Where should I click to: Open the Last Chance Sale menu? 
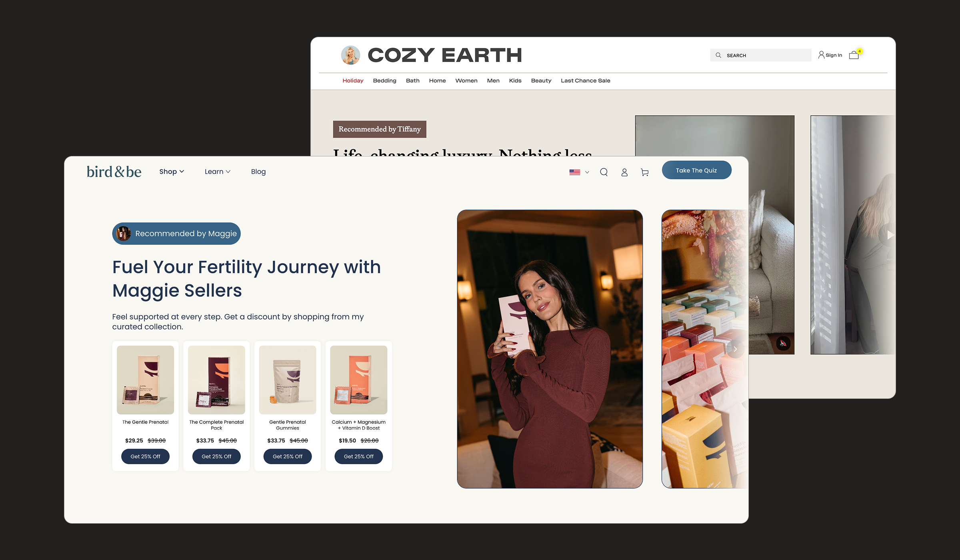point(585,80)
